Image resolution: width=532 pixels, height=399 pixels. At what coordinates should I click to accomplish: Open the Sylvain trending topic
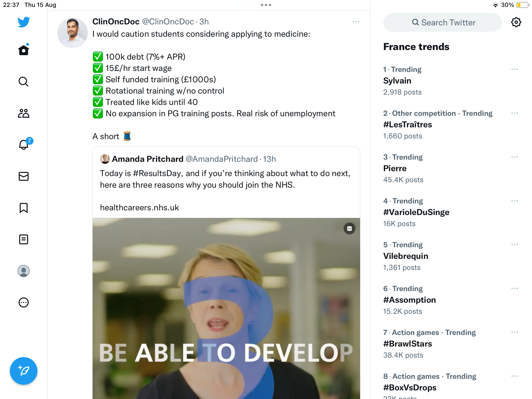(397, 81)
